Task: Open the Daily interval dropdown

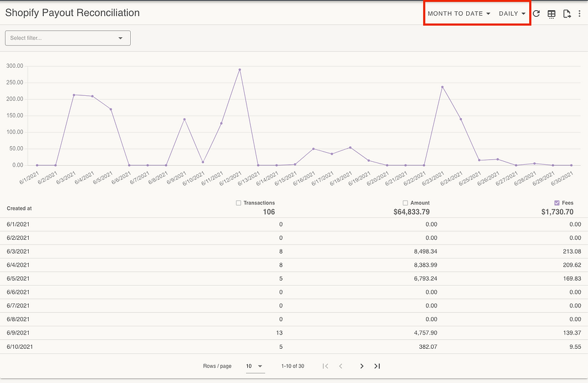Action: 512,14
